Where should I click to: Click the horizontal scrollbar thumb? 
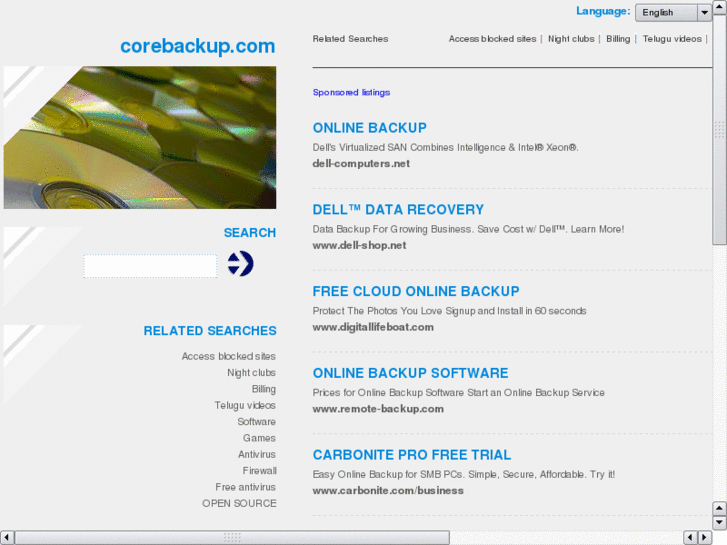coord(232,538)
